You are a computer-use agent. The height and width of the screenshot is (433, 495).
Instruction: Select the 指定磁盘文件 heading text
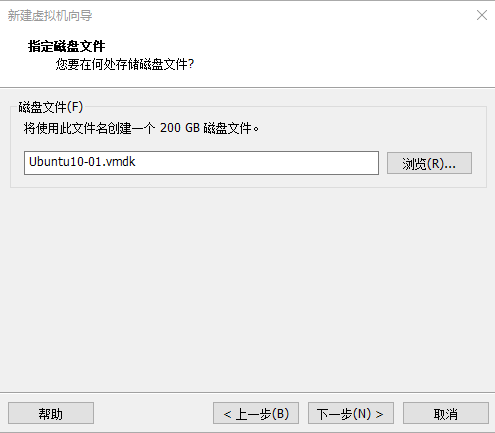[x=66, y=46]
